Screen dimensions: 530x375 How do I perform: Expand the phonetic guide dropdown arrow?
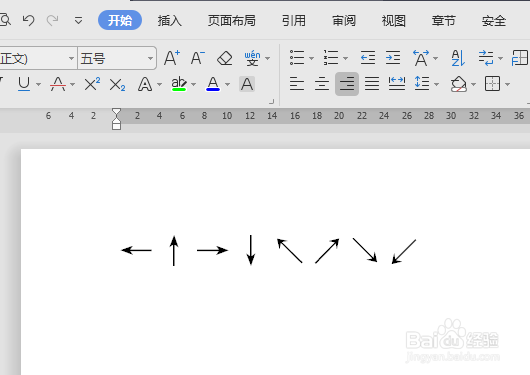[268, 58]
